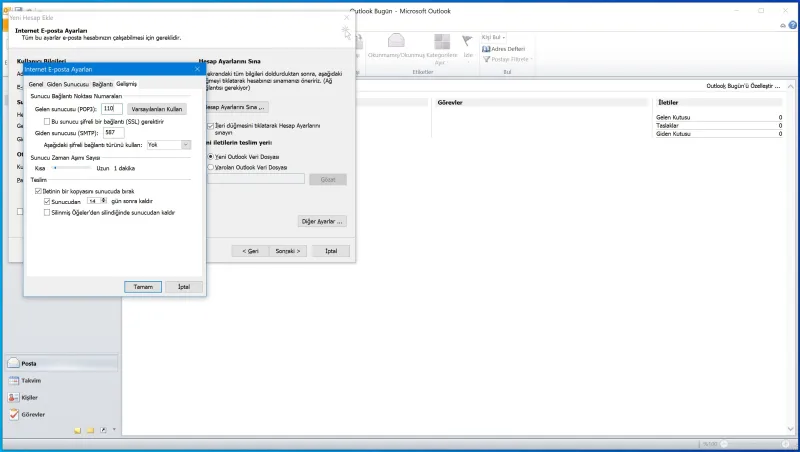Open the Kişi Bul search dropdown
Viewport: 800px width, 452px height.
click(x=493, y=37)
